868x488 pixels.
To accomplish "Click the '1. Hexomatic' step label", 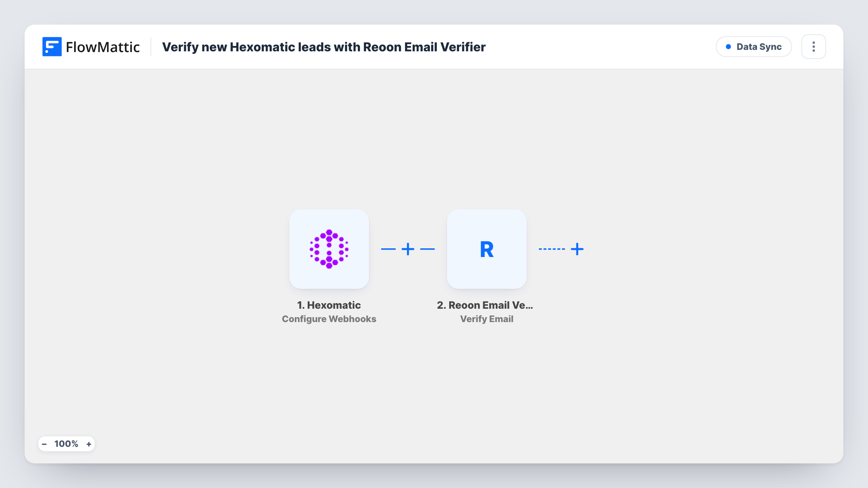I will [329, 305].
